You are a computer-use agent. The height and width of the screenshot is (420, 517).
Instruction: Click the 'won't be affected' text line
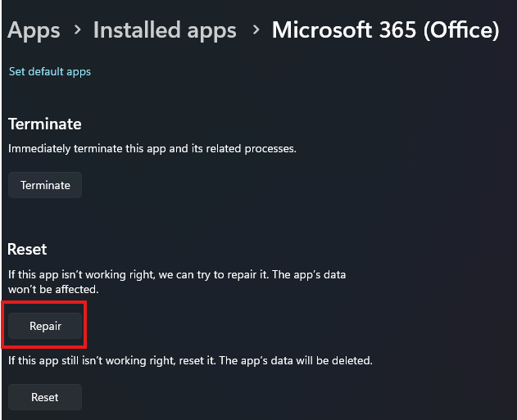(53, 289)
